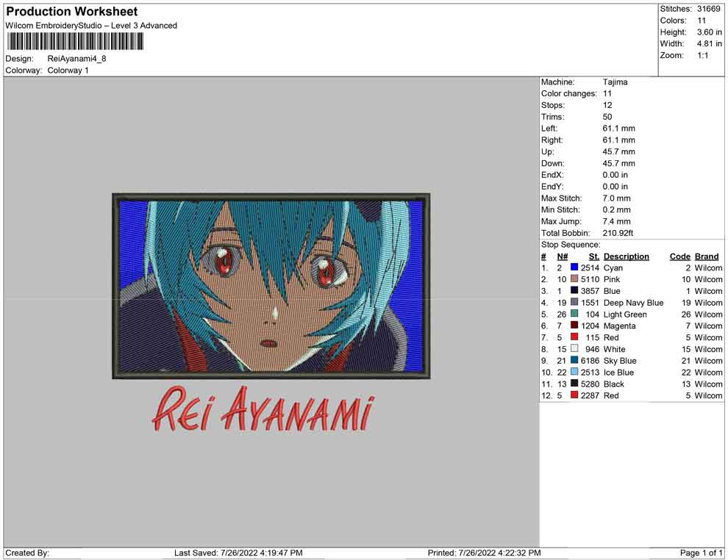Click the red "Rei Ayanami" embroidered lettering
Image resolution: width=728 pixels, height=560 pixels.
(263, 413)
